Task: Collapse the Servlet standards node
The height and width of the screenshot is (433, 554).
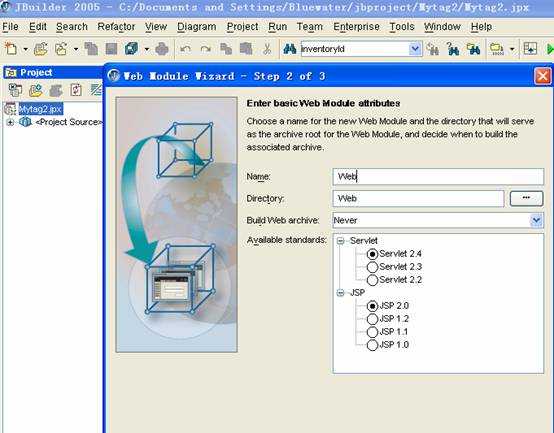Action: click(341, 241)
